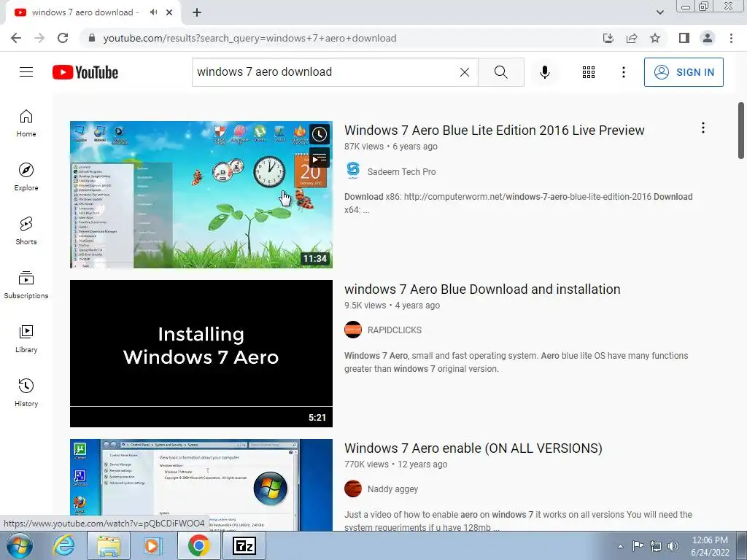The width and height of the screenshot is (747, 560).
Task: Reload the page
Action: click(63, 38)
